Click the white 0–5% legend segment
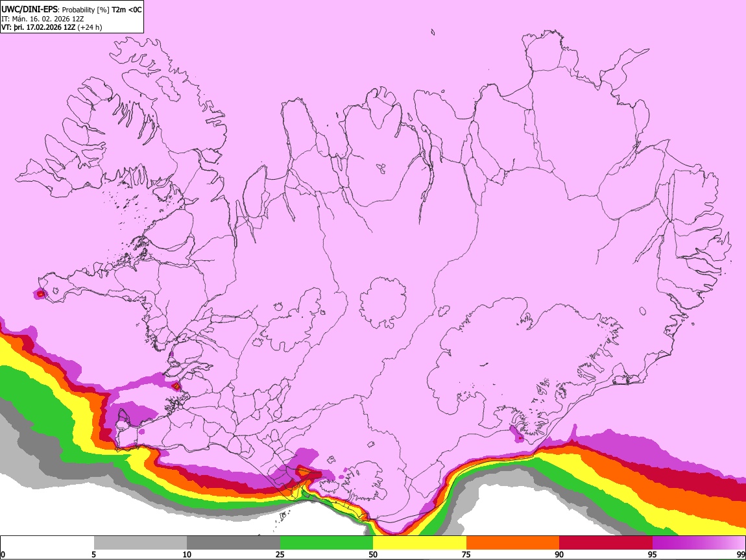The image size is (746, 560). (x=47, y=543)
